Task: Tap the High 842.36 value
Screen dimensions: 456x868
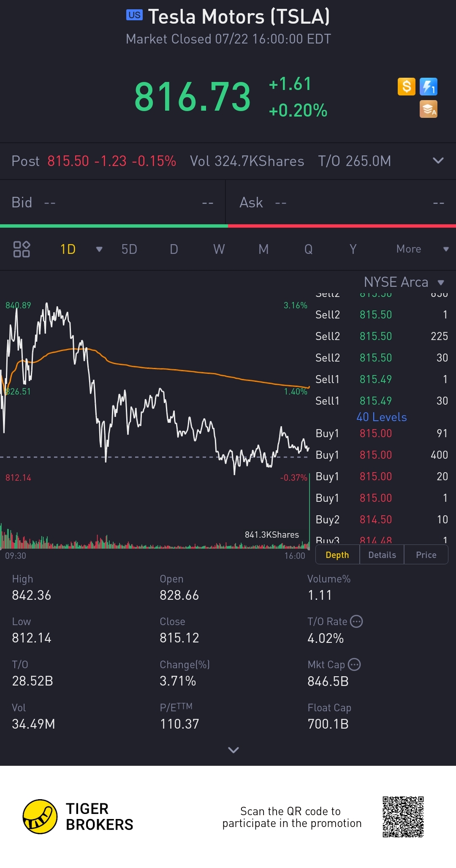Action: point(32,595)
